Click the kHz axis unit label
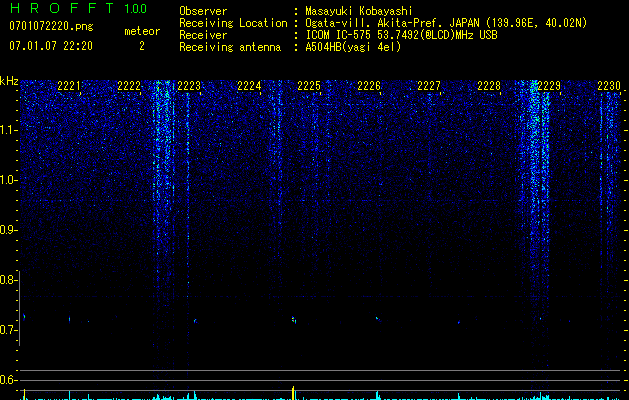This screenshot has width=629, height=400. tap(9, 81)
